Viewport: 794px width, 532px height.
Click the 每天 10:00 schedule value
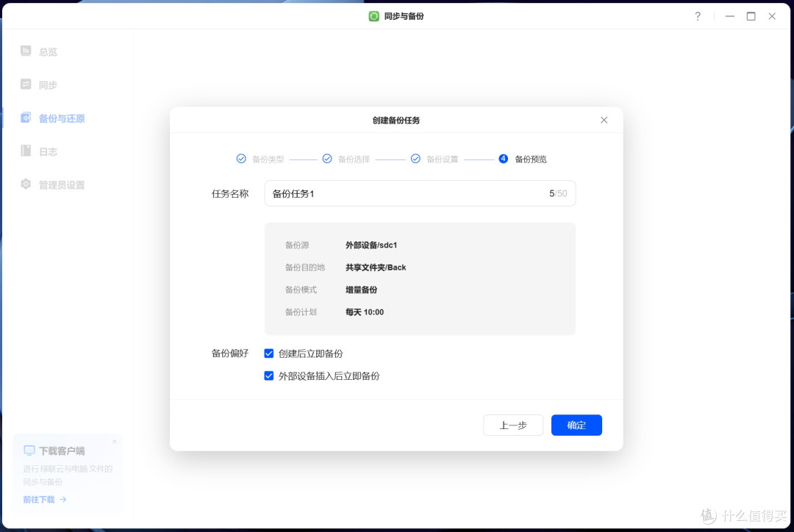[x=365, y=312]
